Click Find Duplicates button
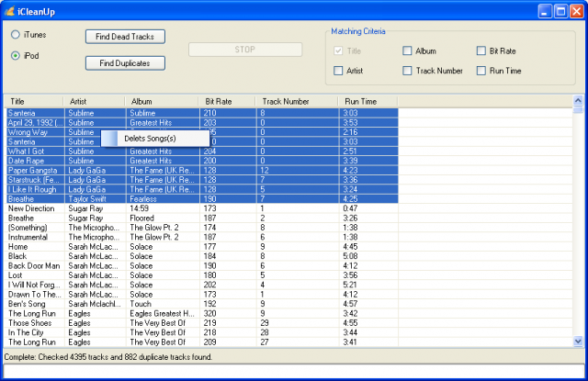This screenshot has height=381, width=588. pyautogui.click(x=125, y=63)
